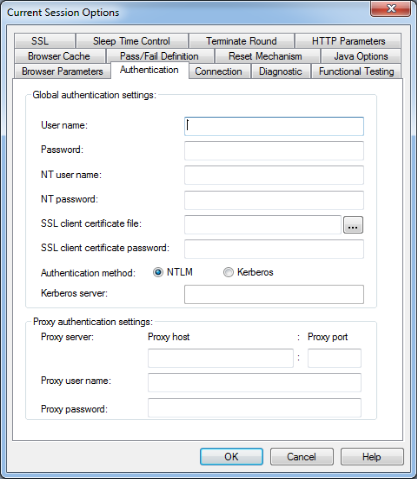Focus SSL client certificate file field
418x479 pixels.
click(x=262, y=224)
